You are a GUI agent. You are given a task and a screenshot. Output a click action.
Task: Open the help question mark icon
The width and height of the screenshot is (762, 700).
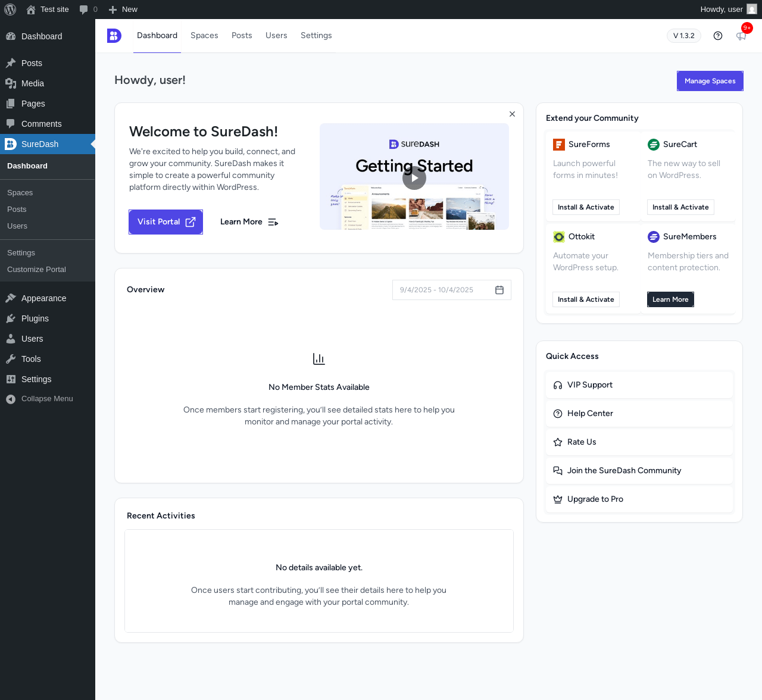(x=718, y=36)
